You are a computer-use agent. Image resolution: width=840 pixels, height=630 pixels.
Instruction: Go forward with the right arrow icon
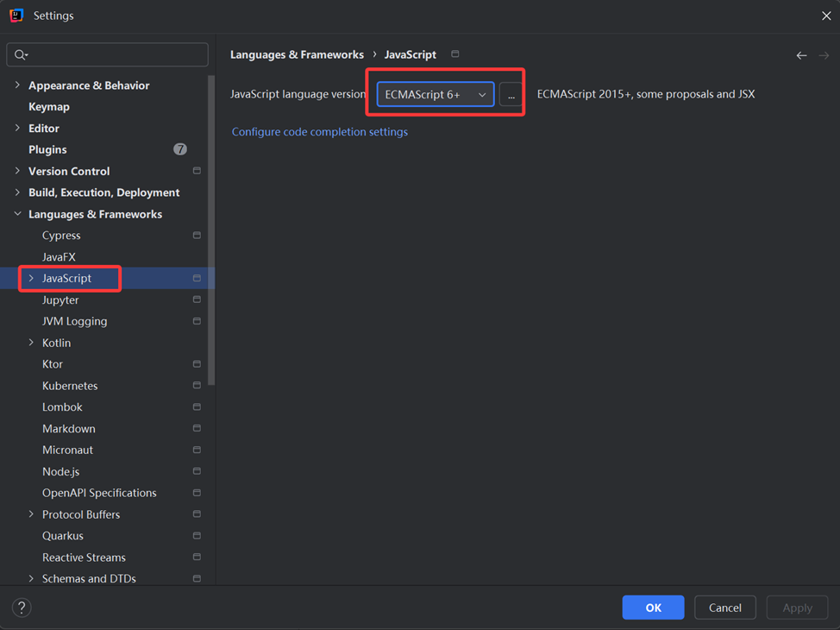point(824,55)
